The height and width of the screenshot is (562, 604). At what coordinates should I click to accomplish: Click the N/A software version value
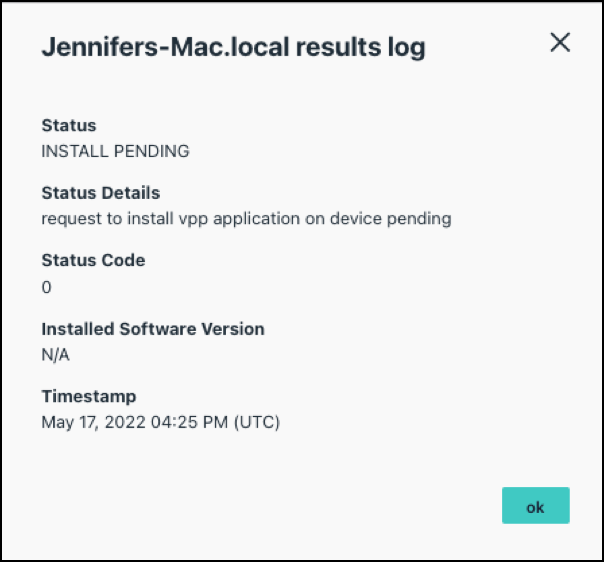click(55, 354)
